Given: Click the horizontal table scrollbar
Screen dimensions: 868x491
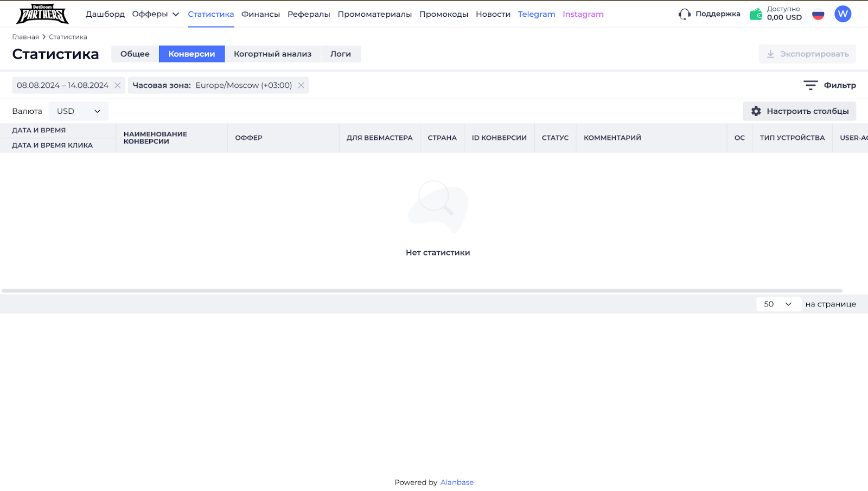Looking at the screenshot, I should click(422, 291).
